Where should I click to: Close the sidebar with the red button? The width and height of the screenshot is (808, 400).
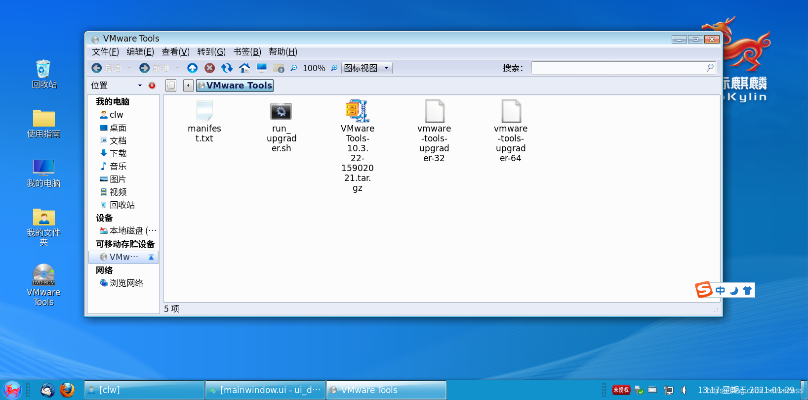[152, 86]
